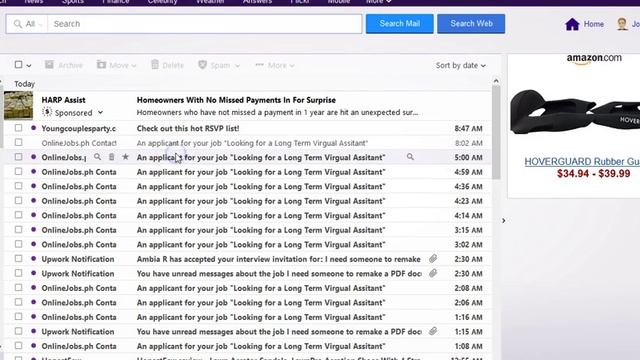The height and width of the screenshot is (360, 640).
Task: Click unread dot on the 1:08 AM email
Action: tap(33, 346)
